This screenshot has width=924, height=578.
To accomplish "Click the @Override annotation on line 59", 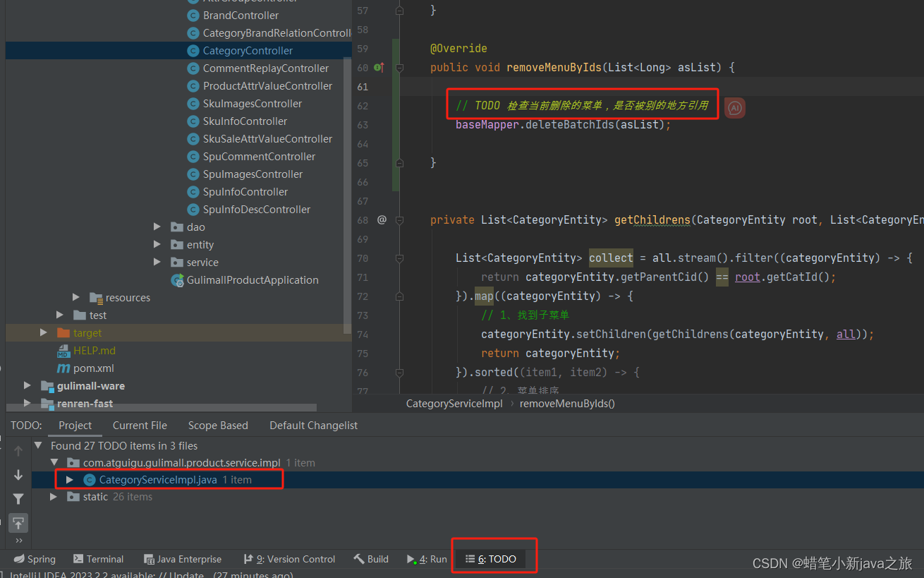I will (458, 49).
